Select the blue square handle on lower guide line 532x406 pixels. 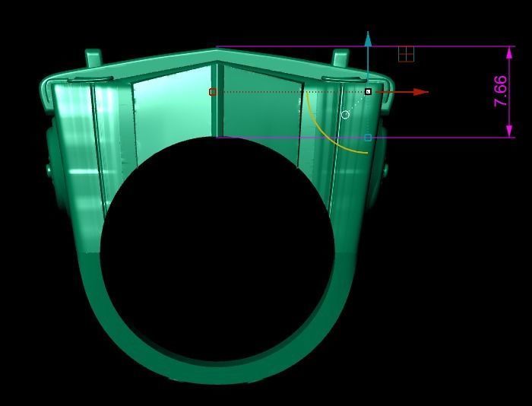368,138
